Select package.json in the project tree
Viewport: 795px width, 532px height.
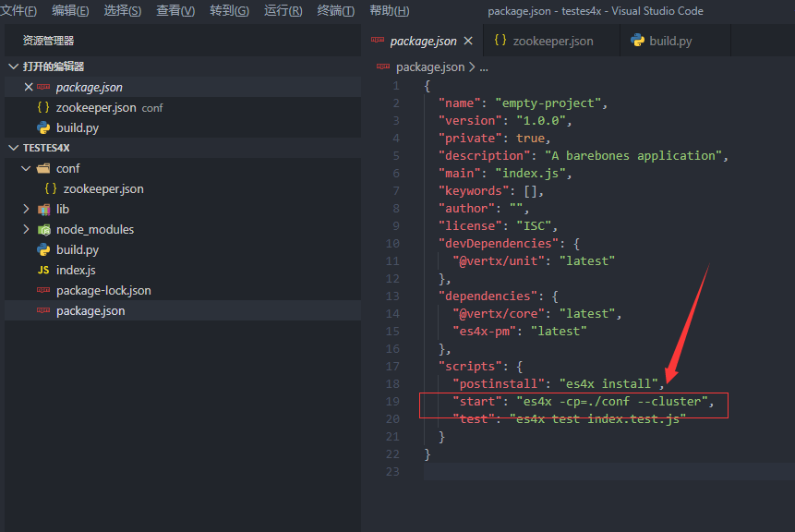click(x=183, y=309)
